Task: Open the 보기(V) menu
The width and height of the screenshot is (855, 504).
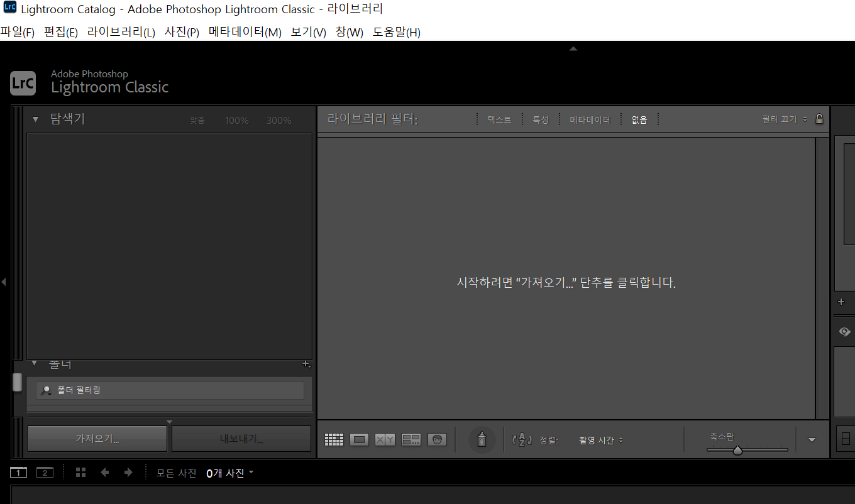Action: pos(309,32)
